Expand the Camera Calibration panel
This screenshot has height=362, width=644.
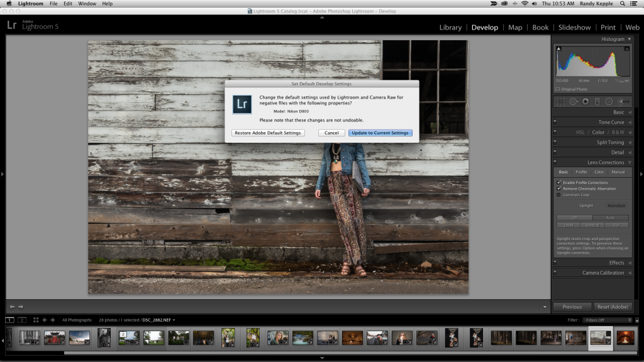click(630, 273)
